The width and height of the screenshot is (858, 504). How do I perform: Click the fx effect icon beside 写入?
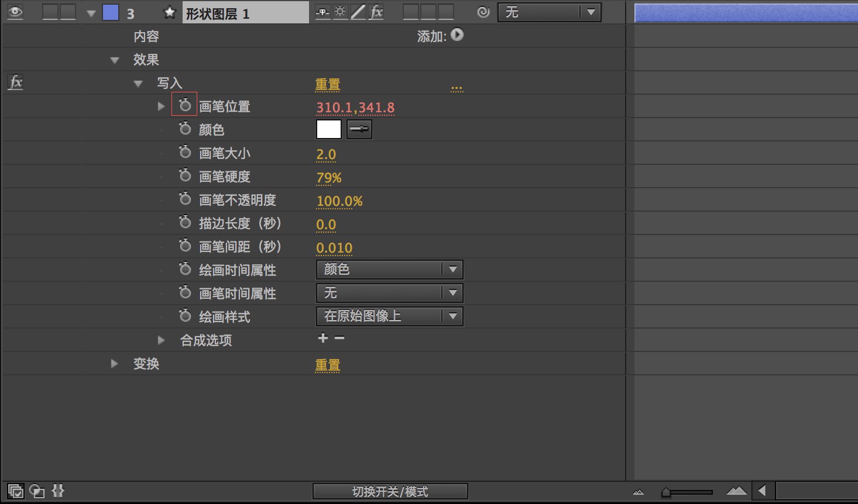pos(16,82)
